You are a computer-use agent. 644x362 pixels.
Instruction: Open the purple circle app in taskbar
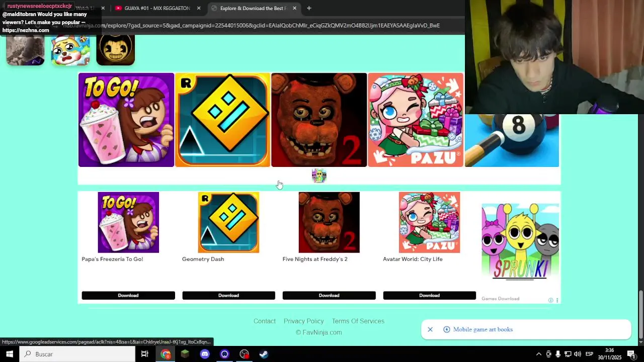tap(224, 354)
